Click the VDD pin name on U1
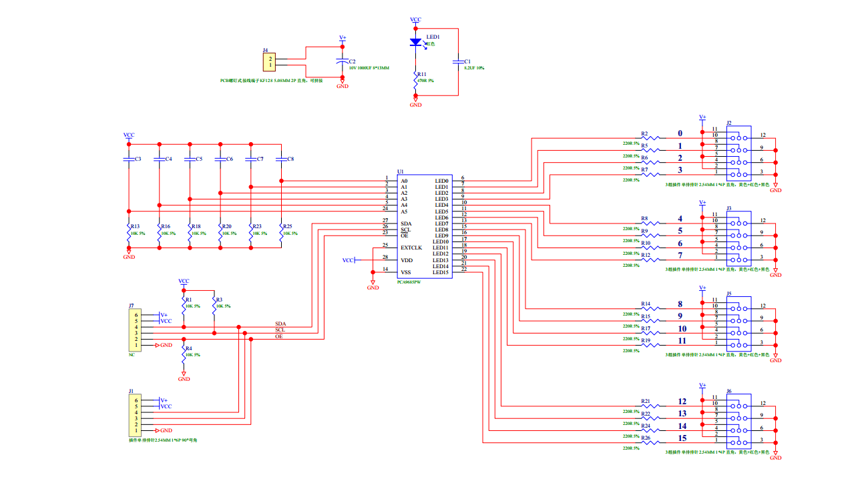The image size is (868, 481). [406, 260]
